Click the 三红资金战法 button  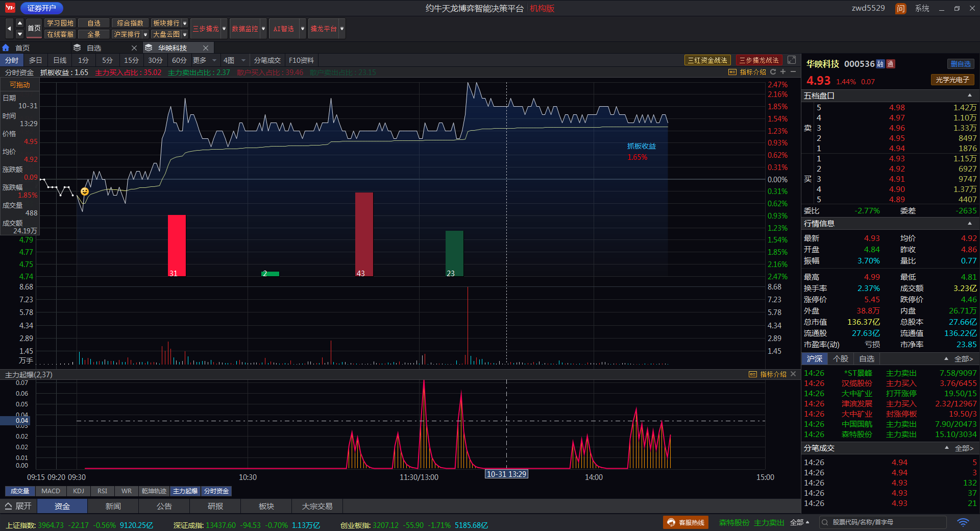[x=707, y=60]
